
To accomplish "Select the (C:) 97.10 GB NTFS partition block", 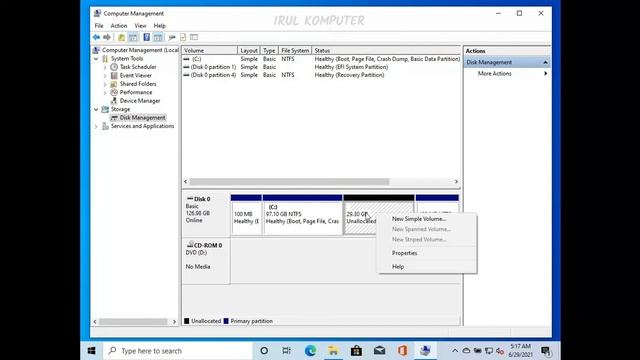I will point(302,214).
